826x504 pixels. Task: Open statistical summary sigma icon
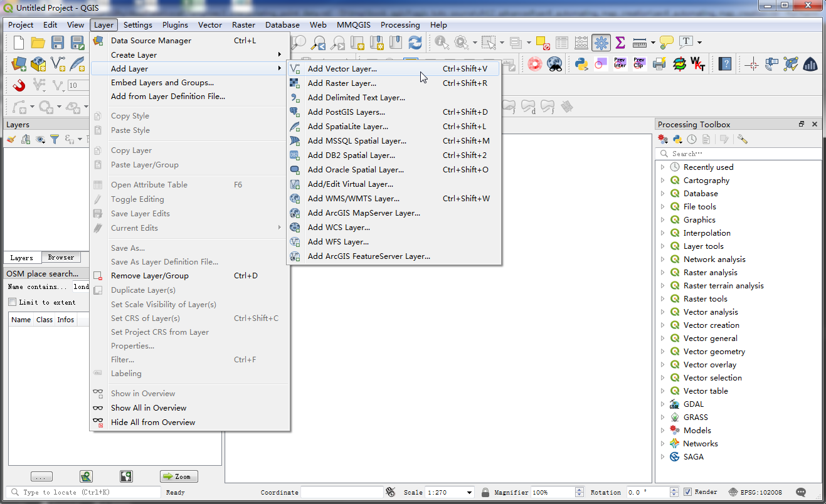coord(620,43)
